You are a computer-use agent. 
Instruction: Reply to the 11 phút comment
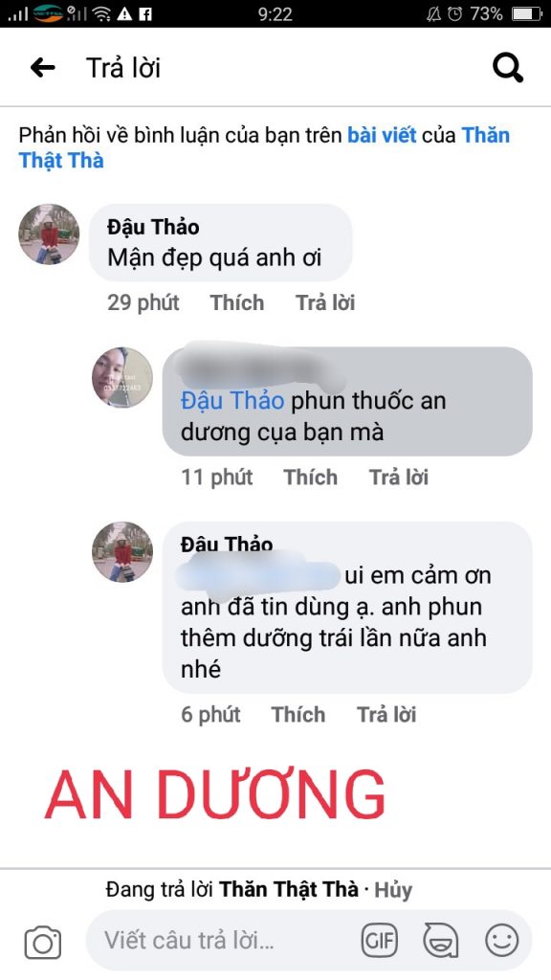tap(399, 477)
